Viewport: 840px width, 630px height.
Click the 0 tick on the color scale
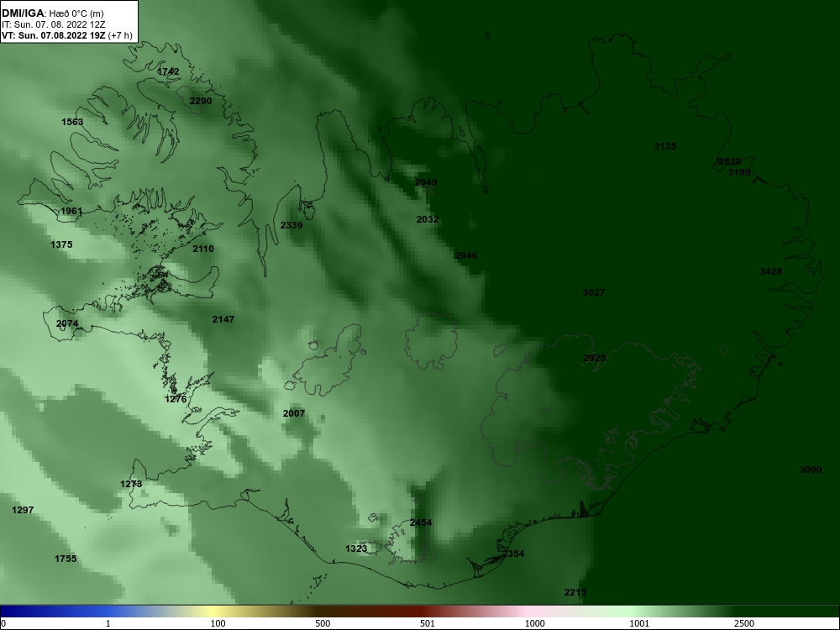3,623
